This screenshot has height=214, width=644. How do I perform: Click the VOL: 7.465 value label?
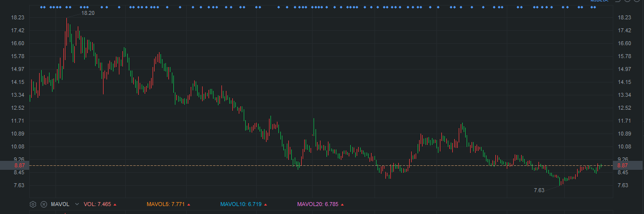coord(97,204)
